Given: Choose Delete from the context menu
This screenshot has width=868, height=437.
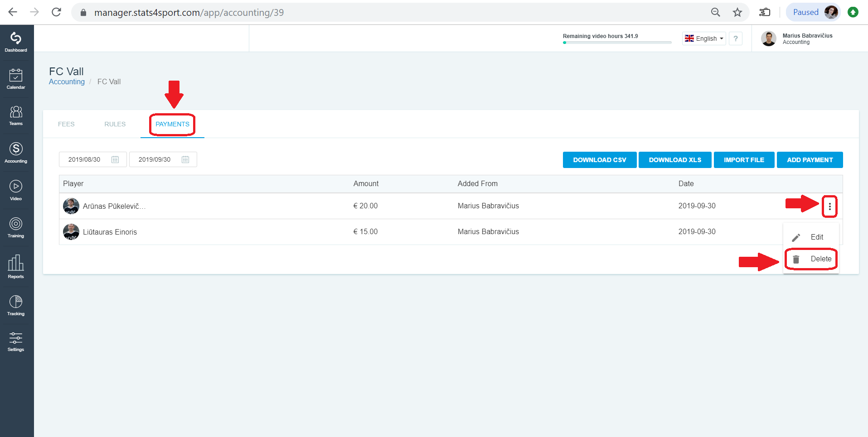Looking at the screenshot, I should [811, 259].
